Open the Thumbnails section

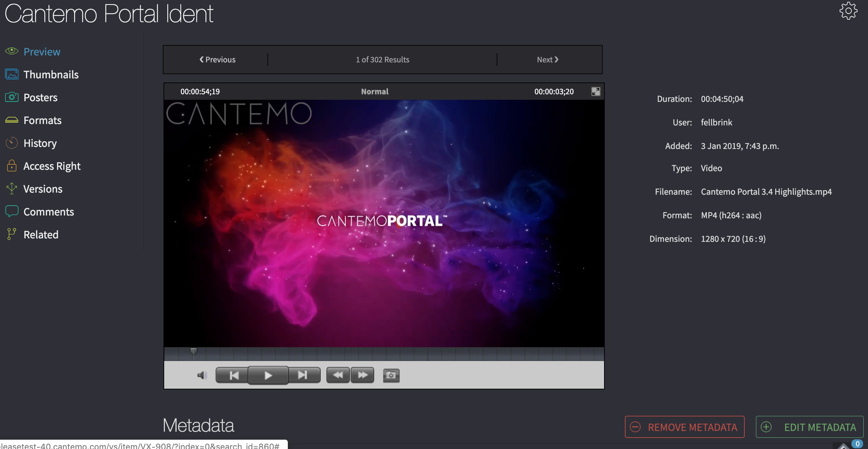[x=51, y=74]
